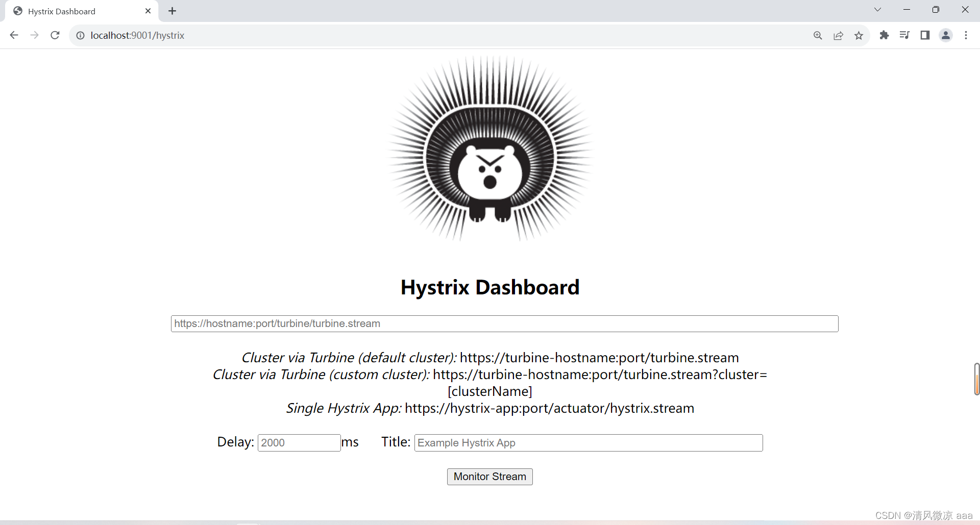Screen dimensions: 980x525
Task: Go back to the previous page
Action: [14, 35]
